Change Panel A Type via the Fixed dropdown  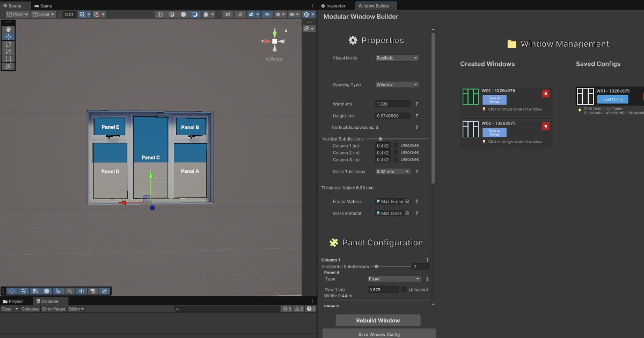(394, 278)
